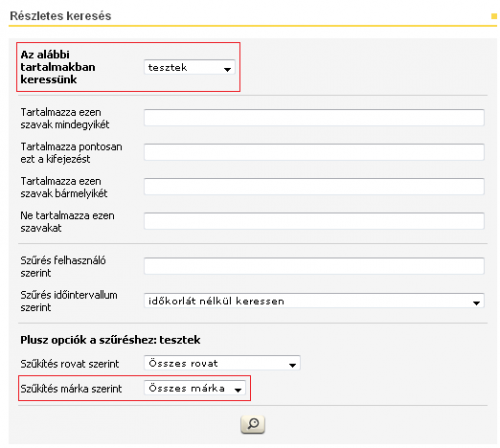Click the 'Az alábbi tartalmakban keressünk' label
The width and height of the screenshot is (500, 448).
(x=58, y=67)
